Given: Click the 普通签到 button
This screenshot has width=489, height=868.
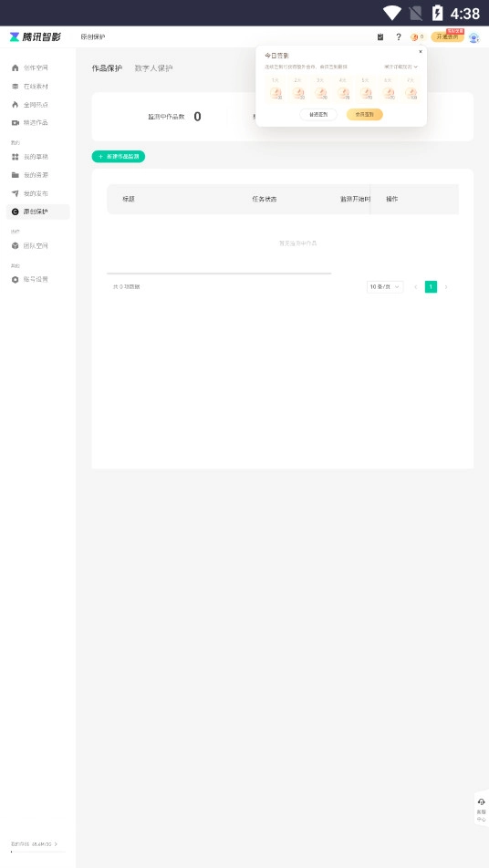Looking at the screenshot, I should point(318,115).
